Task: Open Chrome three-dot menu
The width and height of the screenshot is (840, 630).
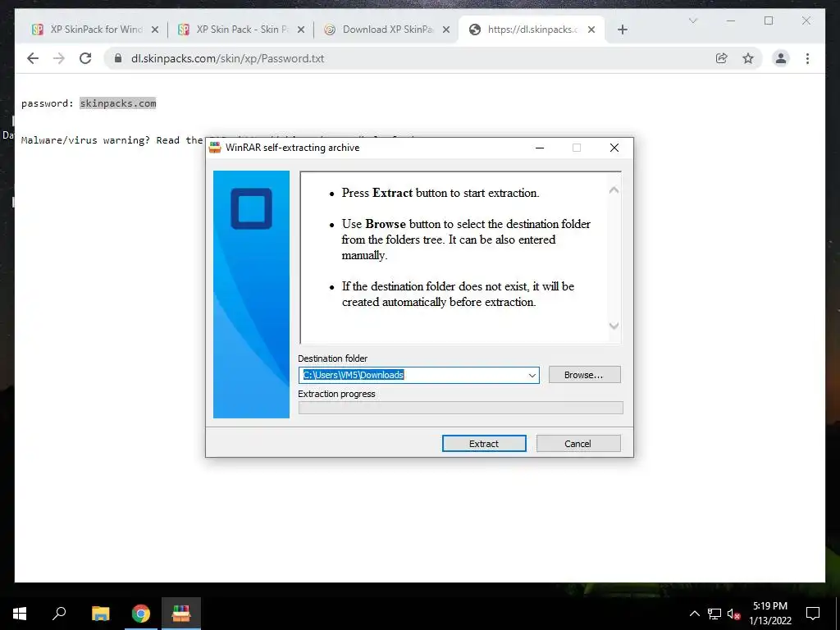Action: 807,58
